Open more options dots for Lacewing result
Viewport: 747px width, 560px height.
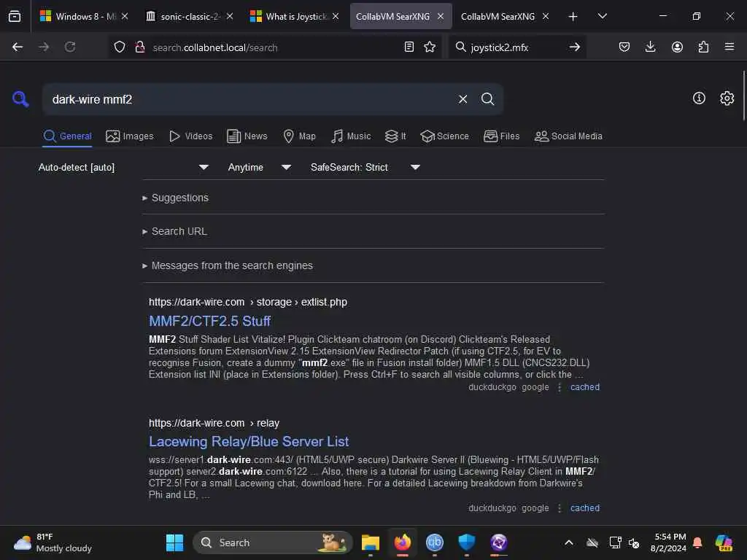tap(560, 508)
